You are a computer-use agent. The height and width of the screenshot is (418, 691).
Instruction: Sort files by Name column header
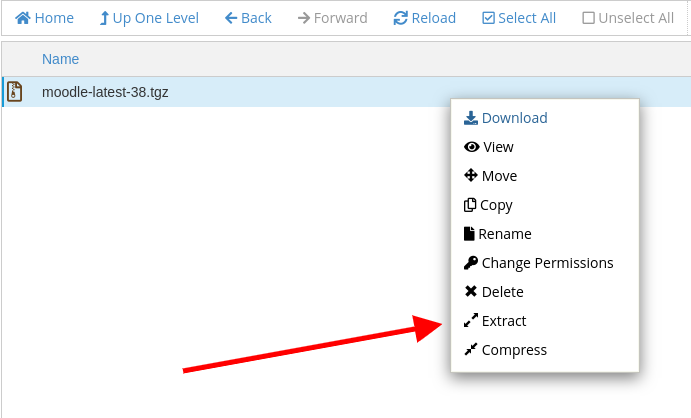point(60,59)
